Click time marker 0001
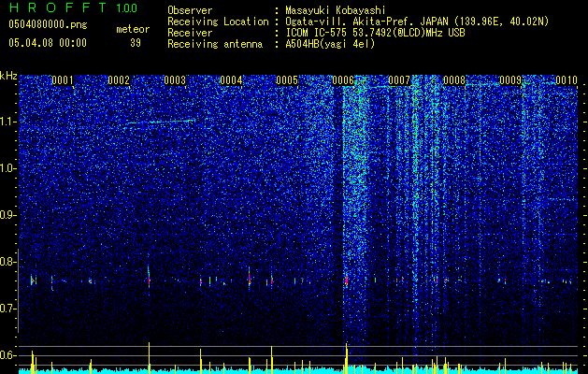Screen dimensions: 588x374 (x=63, y=80)
